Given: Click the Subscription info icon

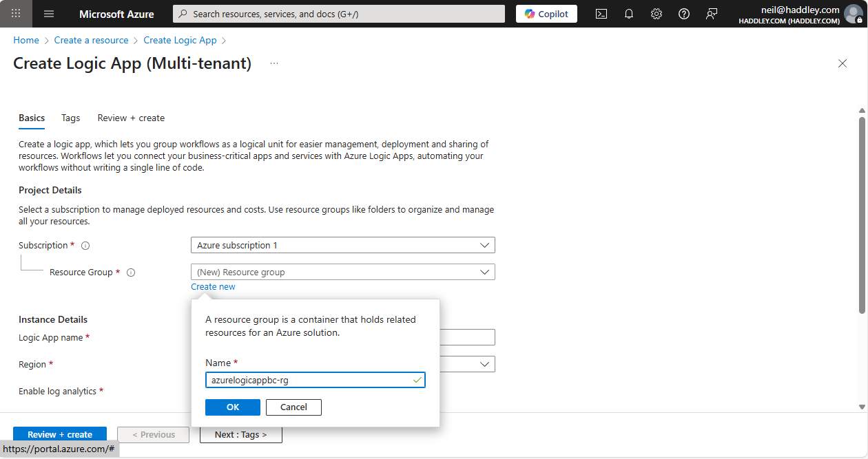Looking at the screenshot, I should click(x=86, y=246).
